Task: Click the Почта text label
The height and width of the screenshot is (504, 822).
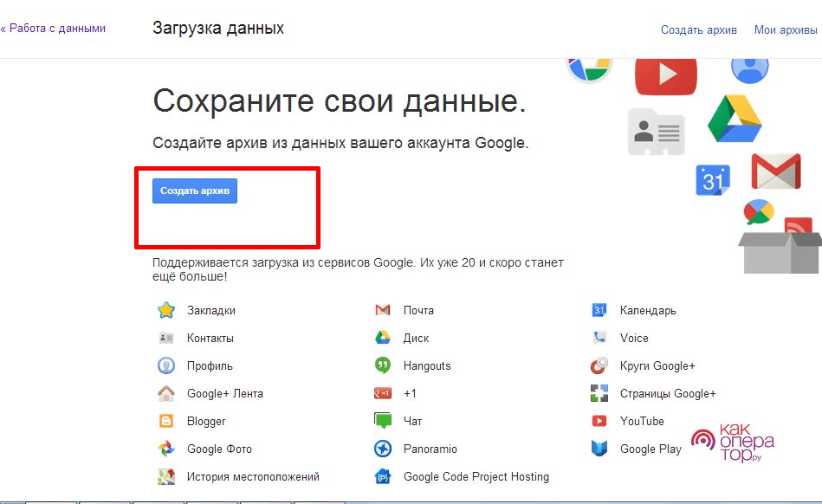Action: [x=418, y=310]
